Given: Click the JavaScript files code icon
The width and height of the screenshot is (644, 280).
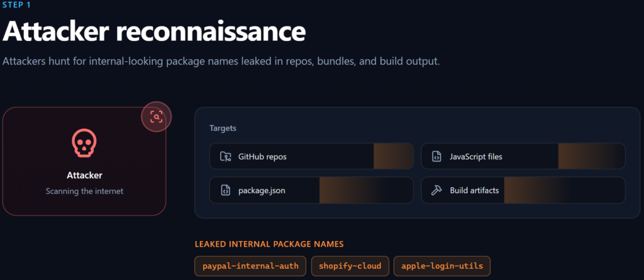Looking at the screenshot, I should [x=436, y=157].
